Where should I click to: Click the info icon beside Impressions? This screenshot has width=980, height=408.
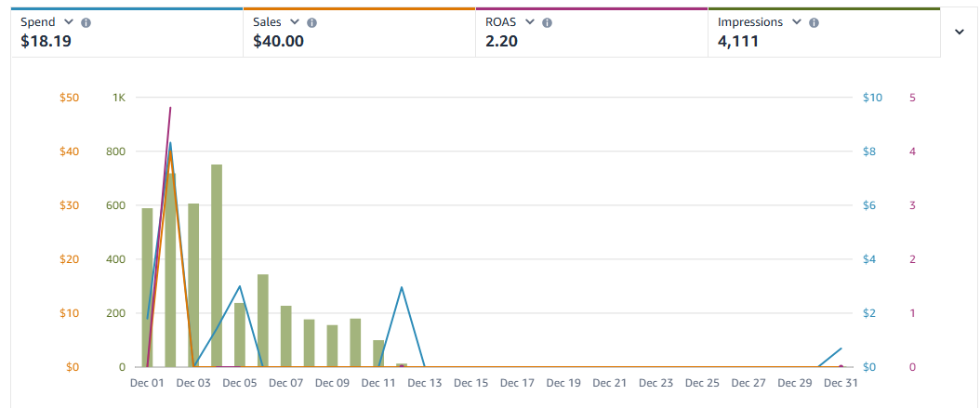(814, 22)
